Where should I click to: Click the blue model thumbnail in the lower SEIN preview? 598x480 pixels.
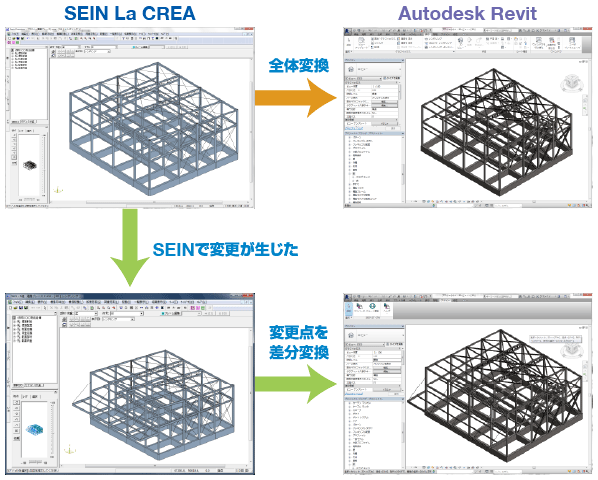(34, 430)
